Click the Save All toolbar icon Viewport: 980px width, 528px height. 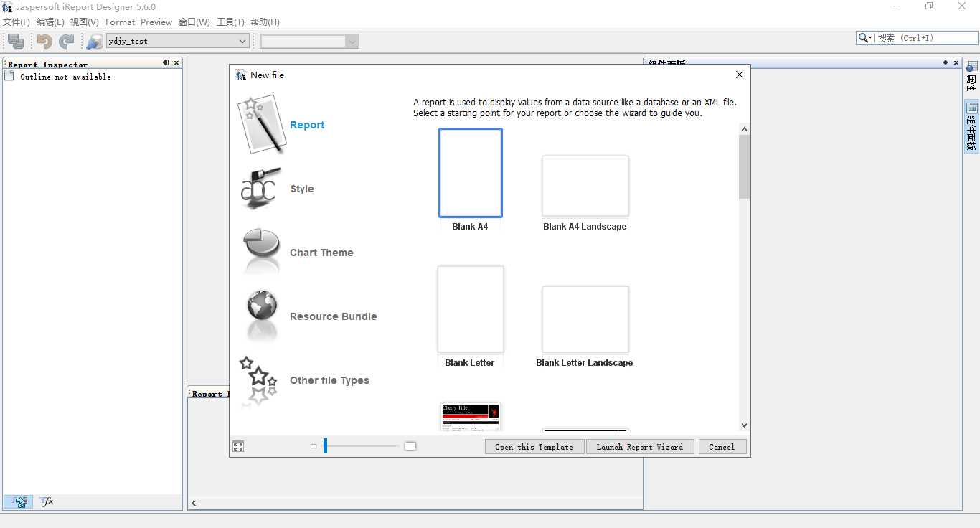pos(16,42)
